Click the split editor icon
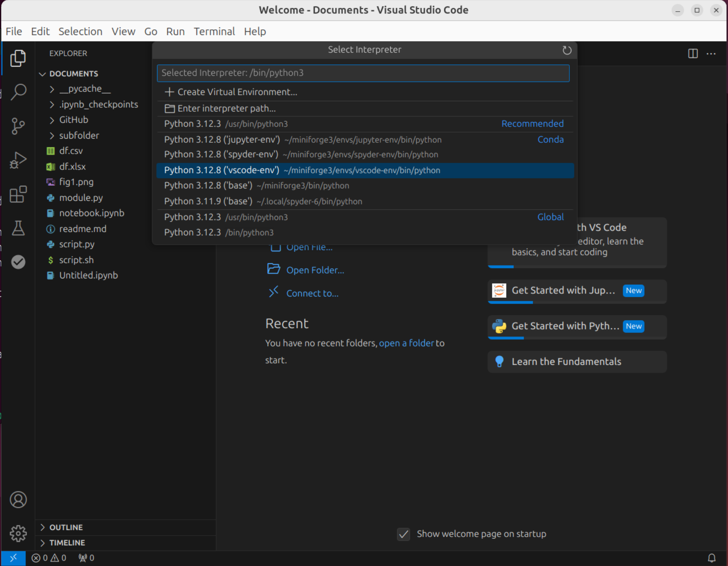Viewport: 728px width, 566px height. pyautogui.click(x=693, y=53)
